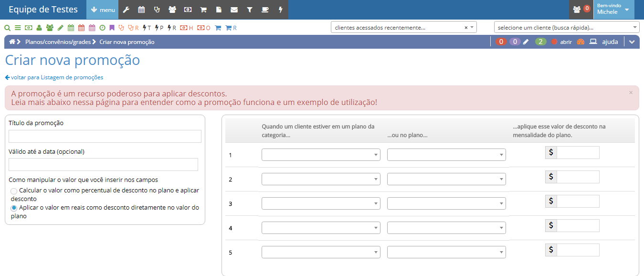Open the main menu button
Viewport: 644px width, 276px height.
click(102, 10)
